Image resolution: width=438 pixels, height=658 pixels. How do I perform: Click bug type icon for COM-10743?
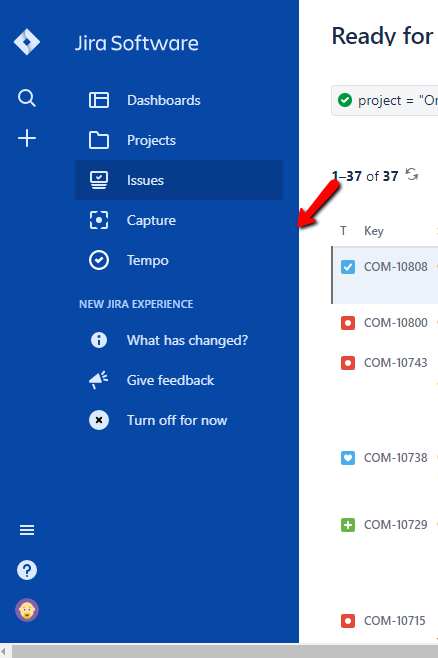[x=348, y=363]
